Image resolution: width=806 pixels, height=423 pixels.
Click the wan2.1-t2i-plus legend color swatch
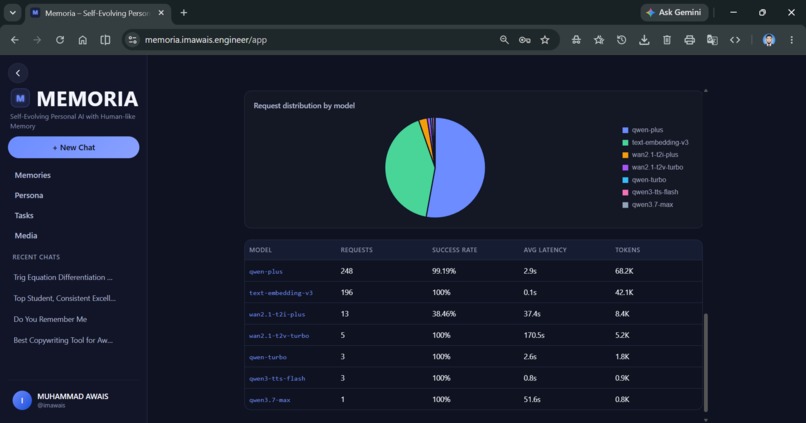(x=625, y=155)
